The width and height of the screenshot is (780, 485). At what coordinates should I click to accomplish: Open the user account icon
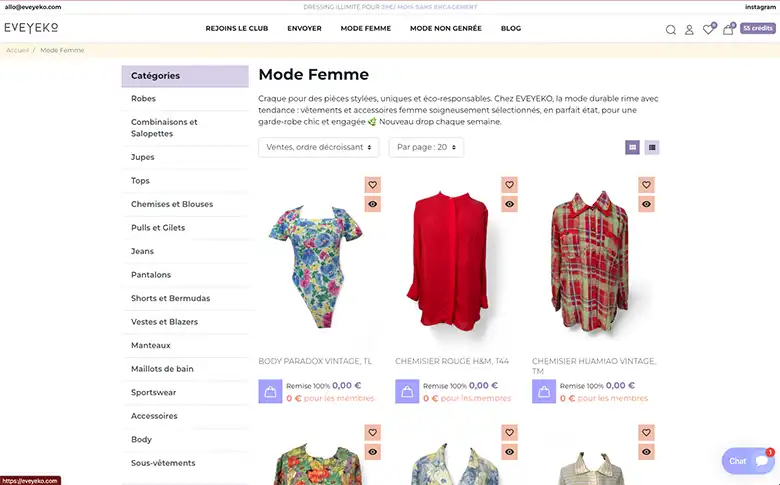pyautogui.click(x=689, y=29)
